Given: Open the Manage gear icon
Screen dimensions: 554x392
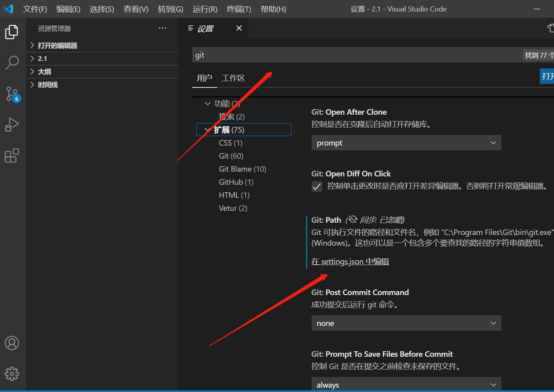Looking at the screenshot, I should tap(12, 373).
